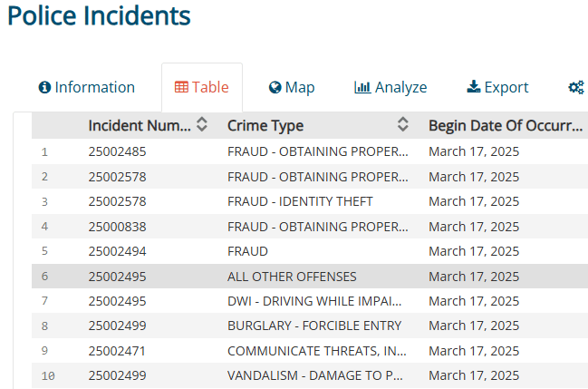Select incident number 25002485 cell
The height and width of the screenshot is (389, 588).
[x=117, y=151]
